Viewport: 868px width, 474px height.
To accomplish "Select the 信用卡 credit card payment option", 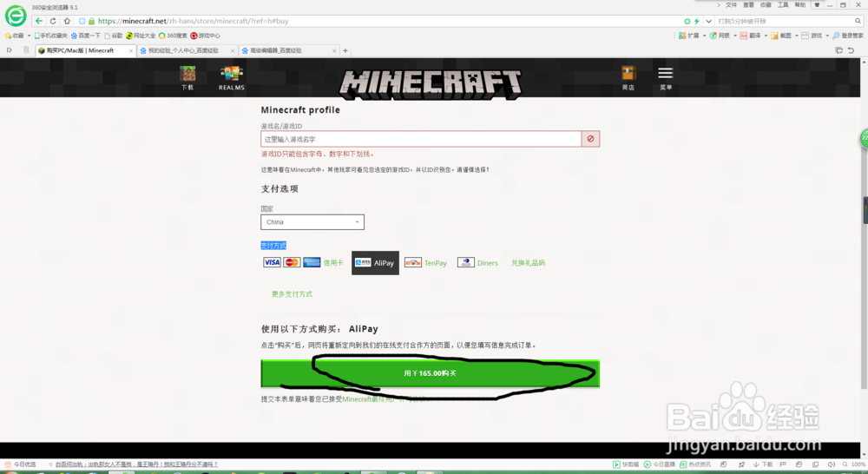I will tap(303, 262).
